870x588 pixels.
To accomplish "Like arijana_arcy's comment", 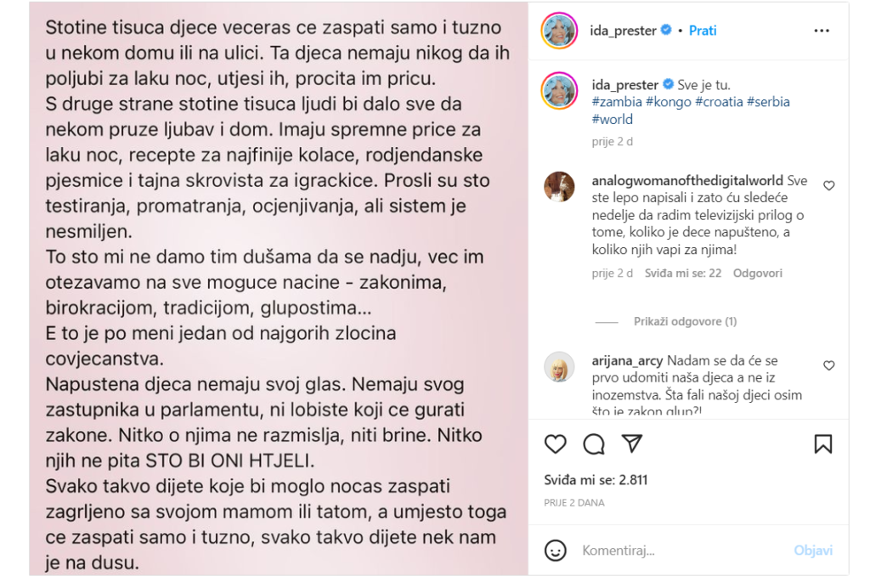I will (829, 365).
